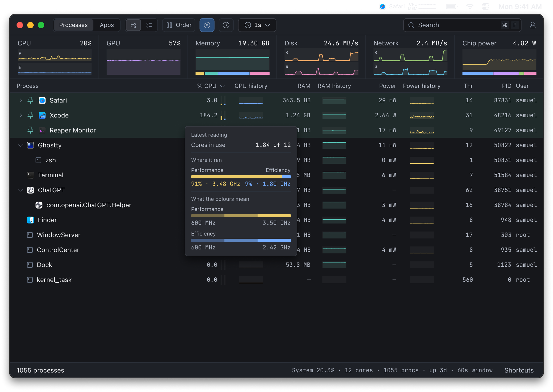This screenshot has width=553, height=392.
Task: Open the 1s refresh interval dropdown
Action: click(x=257, y=25)
